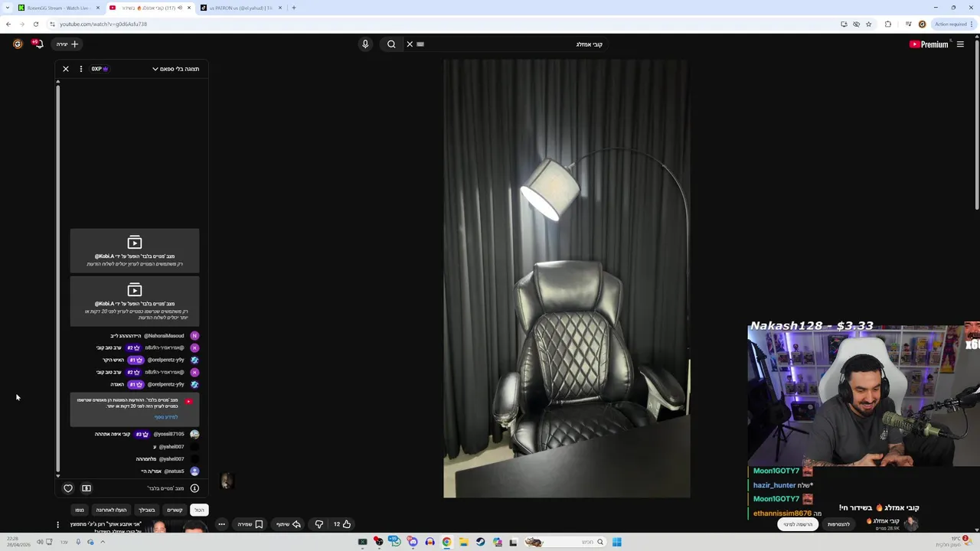
Task: Show subscribers-only mode info icon
Action: 194,488
